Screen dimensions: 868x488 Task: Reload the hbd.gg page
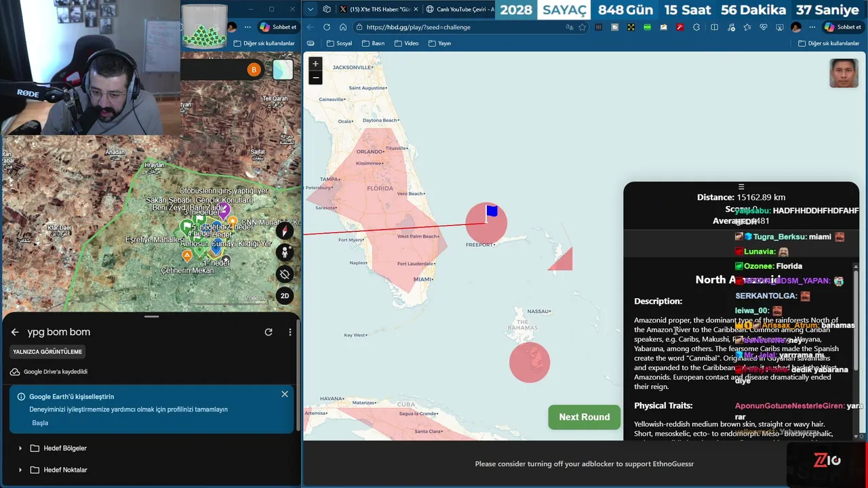(x=327, y=27)
